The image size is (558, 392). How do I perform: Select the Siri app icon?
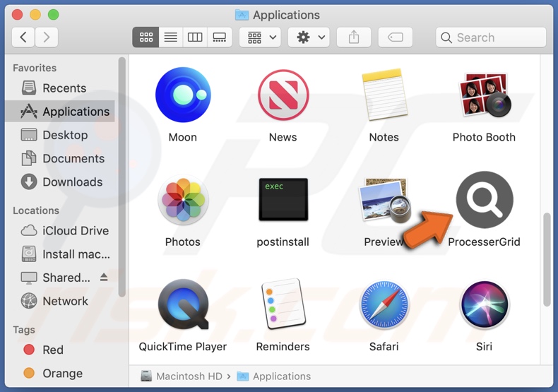485,304
